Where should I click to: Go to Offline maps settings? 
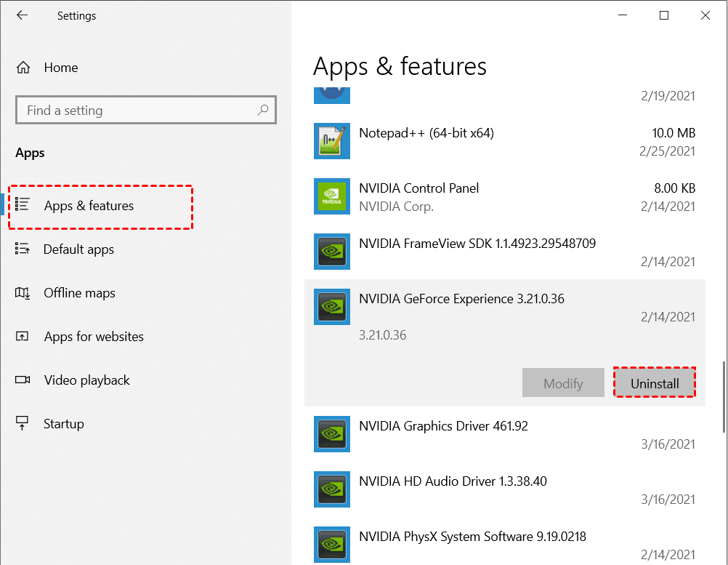(79, 293)
